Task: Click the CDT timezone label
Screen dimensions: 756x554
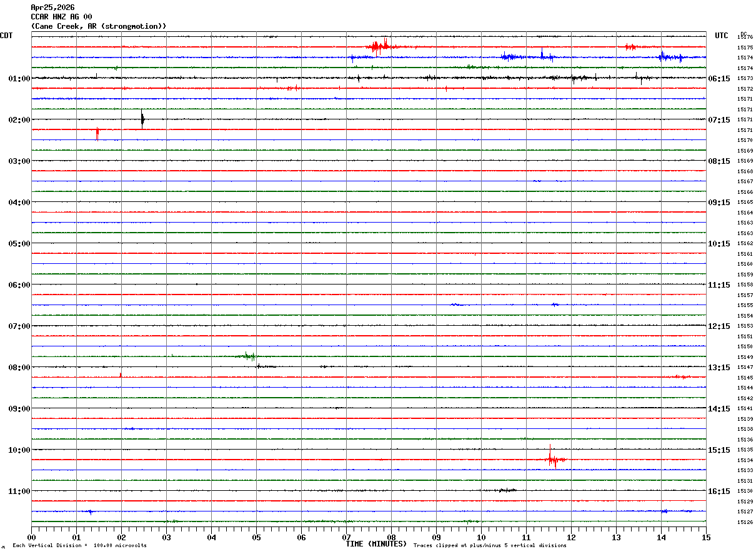Action: tap(7, 36)
